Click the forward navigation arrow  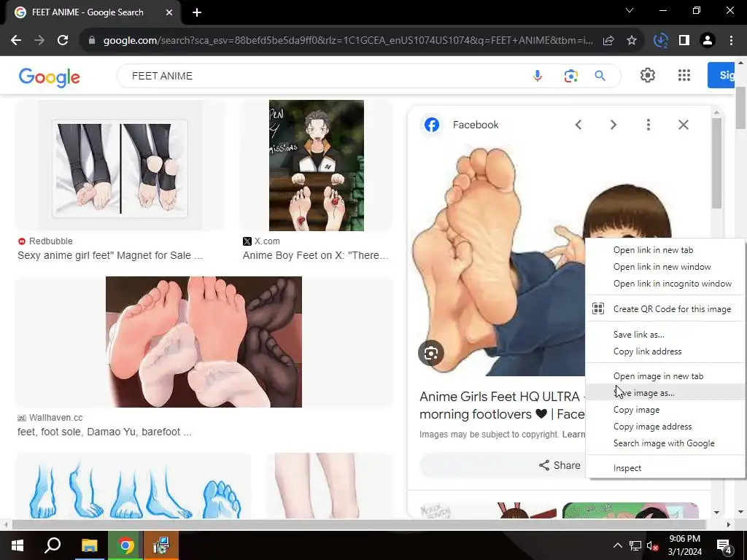point(39,41)
